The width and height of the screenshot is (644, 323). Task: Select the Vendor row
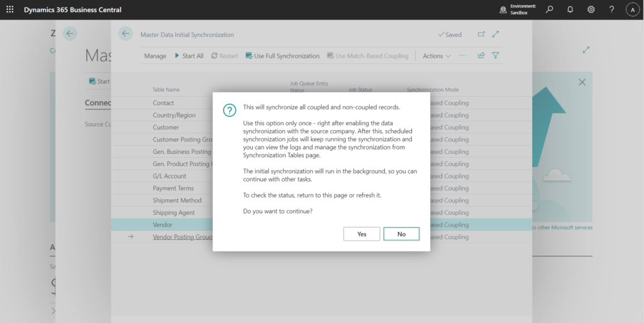pos(321,225)
